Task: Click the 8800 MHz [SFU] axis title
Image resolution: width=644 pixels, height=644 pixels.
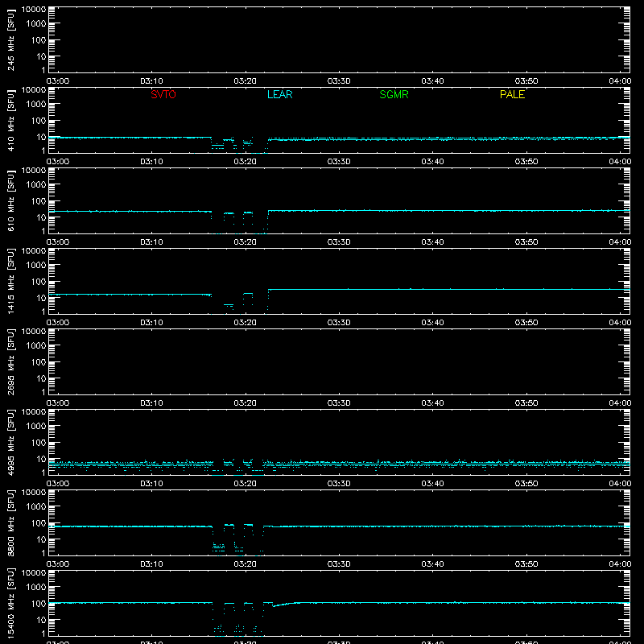Action: pos(11,522)
